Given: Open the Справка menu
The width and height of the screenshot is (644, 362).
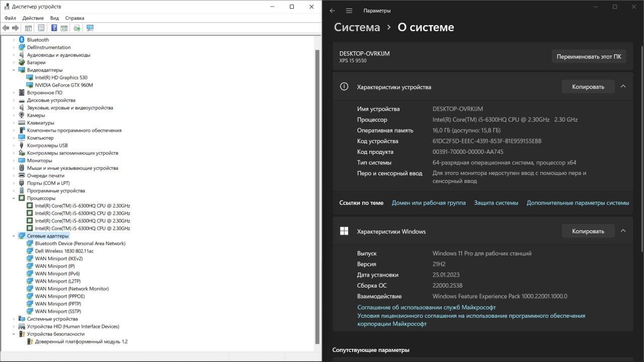Looking at the screenshot, I should (74, 18).
